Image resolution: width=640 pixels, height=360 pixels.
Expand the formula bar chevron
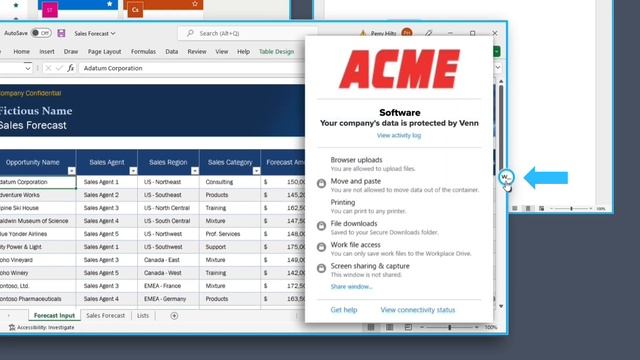tap(498, 67)
